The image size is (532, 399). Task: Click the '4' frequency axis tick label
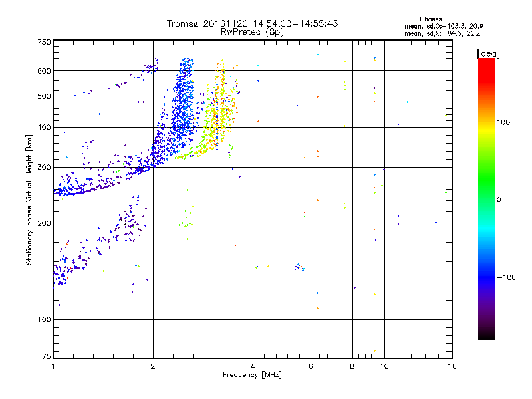[x=253, y=366]
